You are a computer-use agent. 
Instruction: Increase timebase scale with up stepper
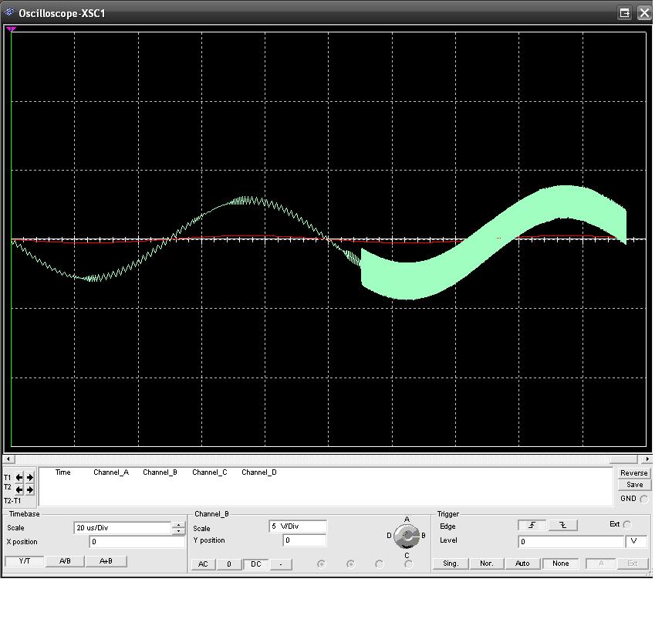179,524
